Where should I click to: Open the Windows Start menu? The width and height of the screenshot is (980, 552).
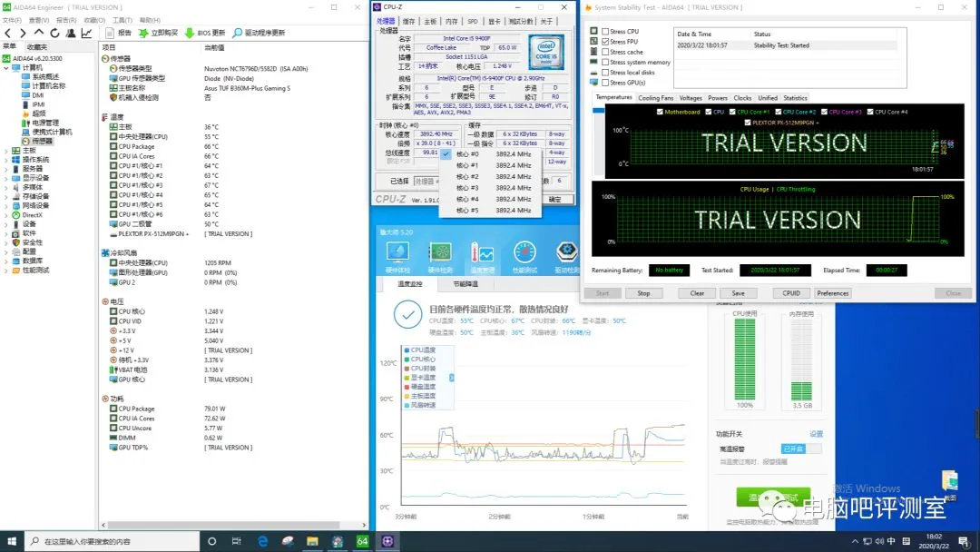click(x=12, y=541)
